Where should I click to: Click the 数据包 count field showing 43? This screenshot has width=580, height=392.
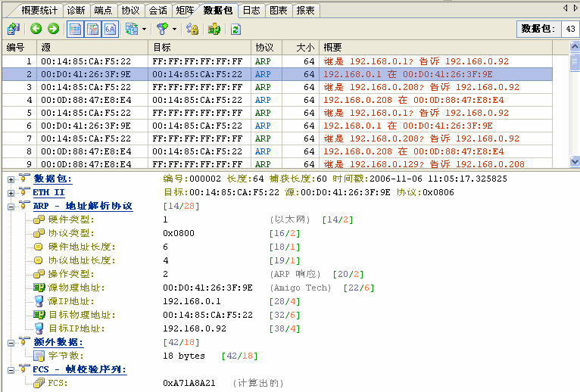(570, 29)
